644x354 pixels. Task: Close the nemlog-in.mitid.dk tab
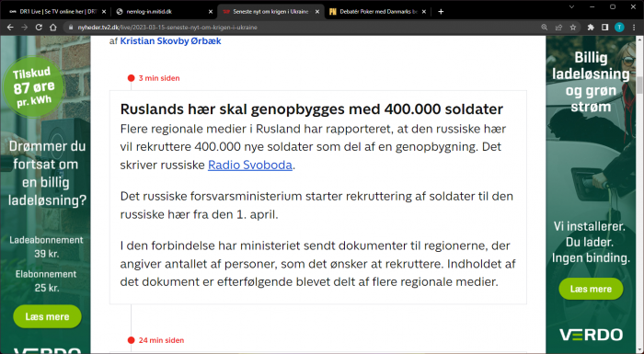[211, 12]
